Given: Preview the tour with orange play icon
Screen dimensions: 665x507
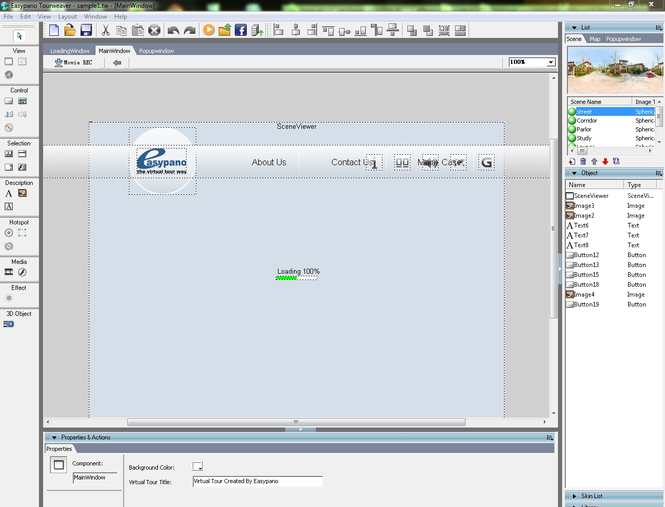Looking at the screenshot, I should (x=209, y=30).
